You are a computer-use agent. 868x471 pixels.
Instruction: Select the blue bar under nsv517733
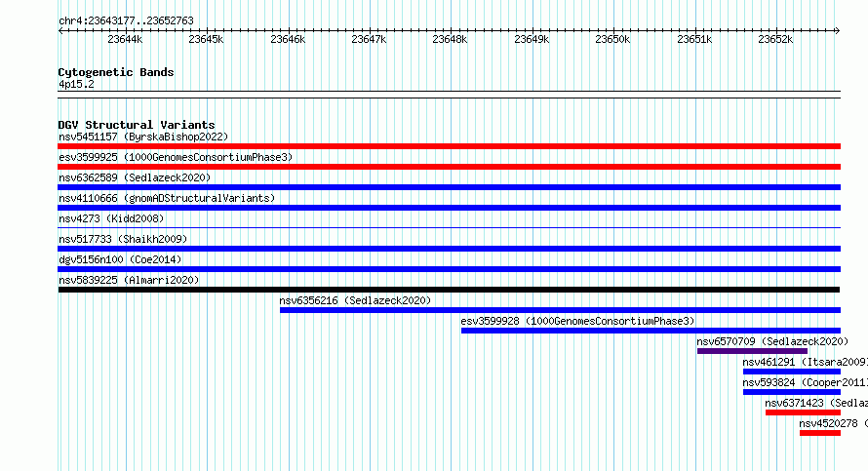point(449,249)
